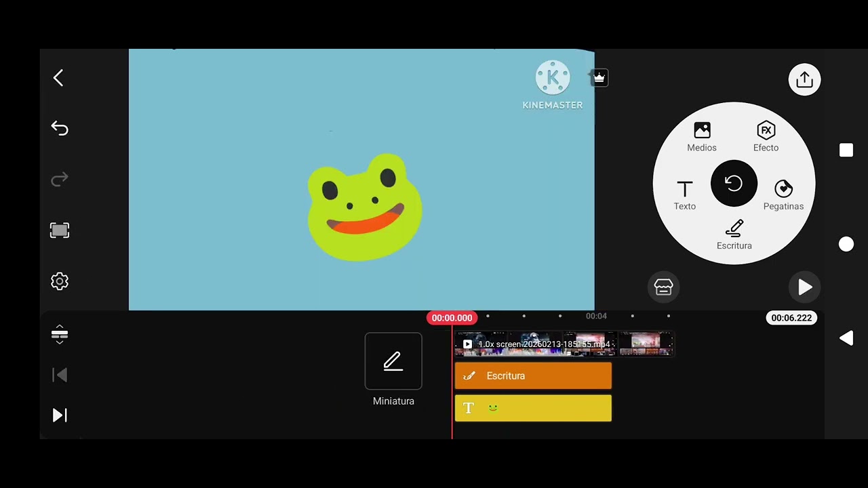
Task: Tap the center replay circle button
Action: pos(734,184)
